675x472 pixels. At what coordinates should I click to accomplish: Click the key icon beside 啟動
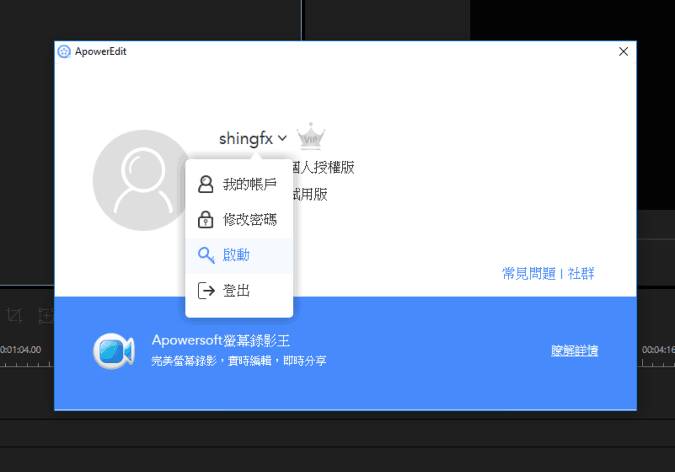tap(206, 255)
